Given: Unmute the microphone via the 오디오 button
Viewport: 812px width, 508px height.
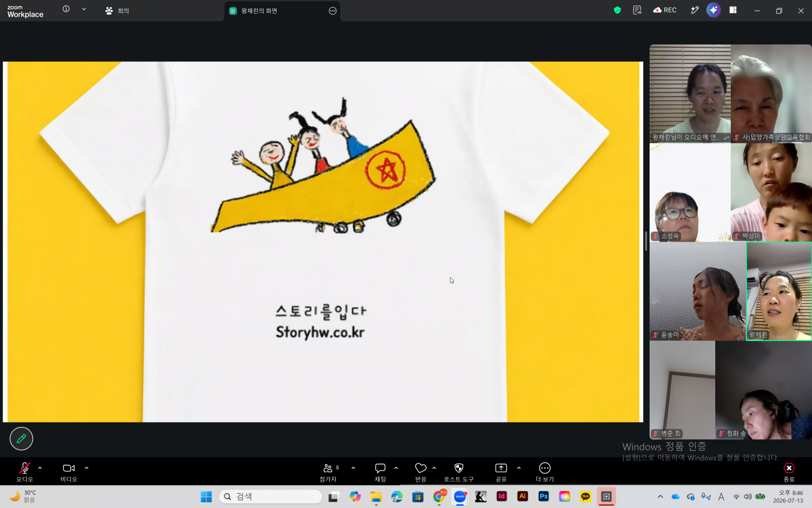Looking at the screenshot, I should [25, 472].
